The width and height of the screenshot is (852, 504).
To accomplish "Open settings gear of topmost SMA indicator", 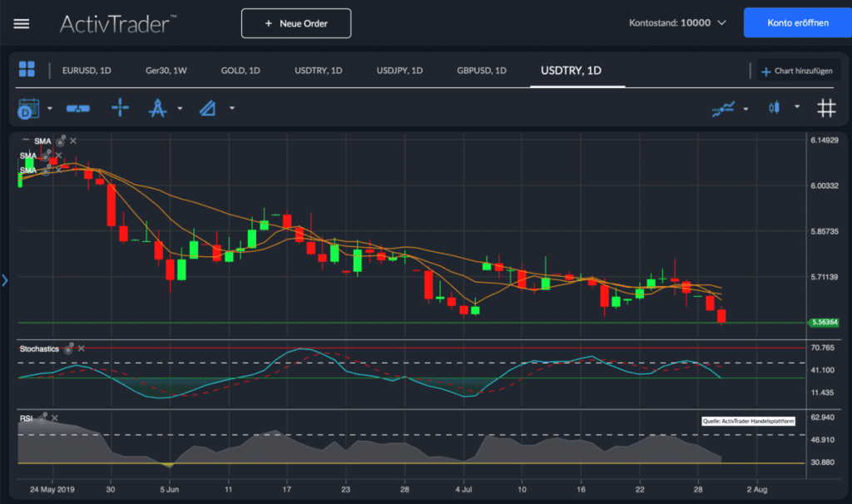I will click(x=60, y=141).
